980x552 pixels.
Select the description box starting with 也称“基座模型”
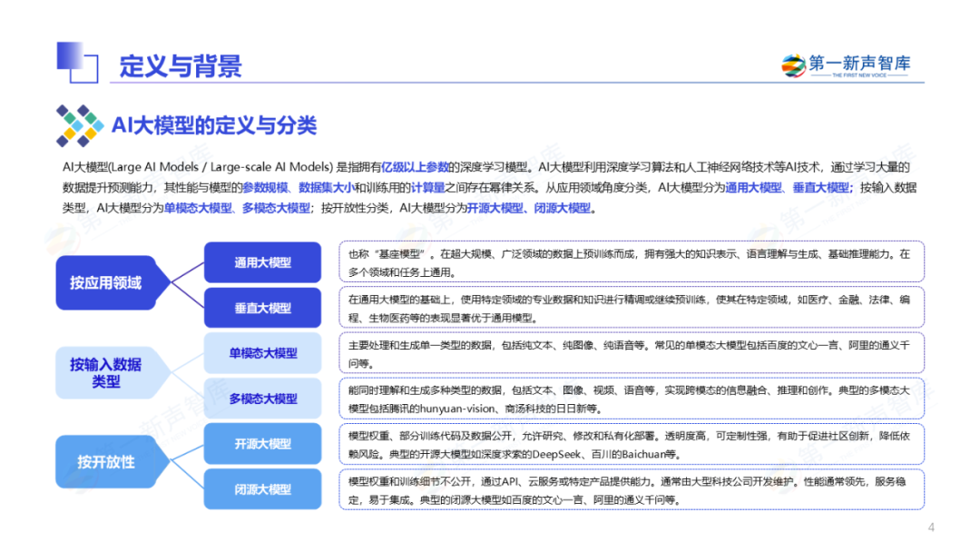click(632, 262)
